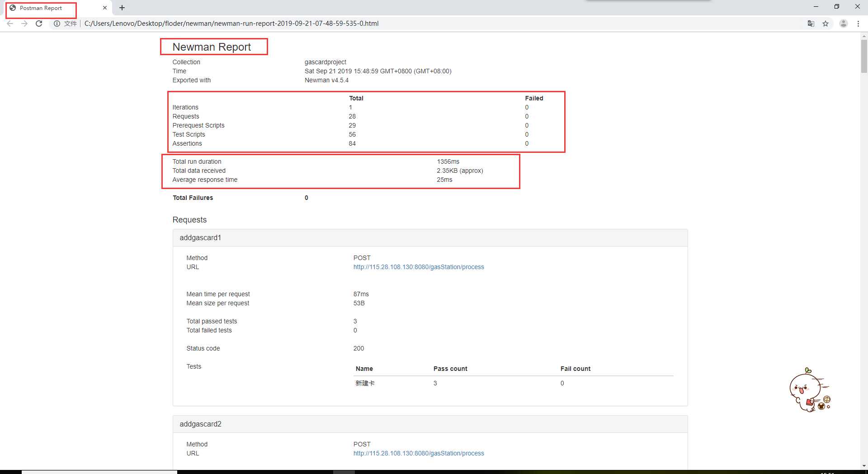Minimize the browser window
This screenshot has height=474, width=868.
pos(816,7)
